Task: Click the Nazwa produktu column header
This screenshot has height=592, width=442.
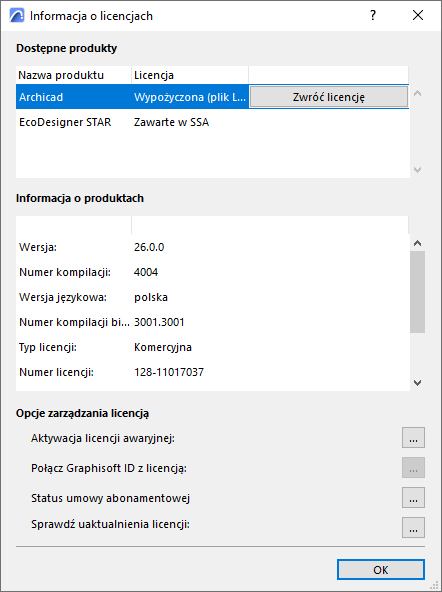Action: [x=74, y=75]
